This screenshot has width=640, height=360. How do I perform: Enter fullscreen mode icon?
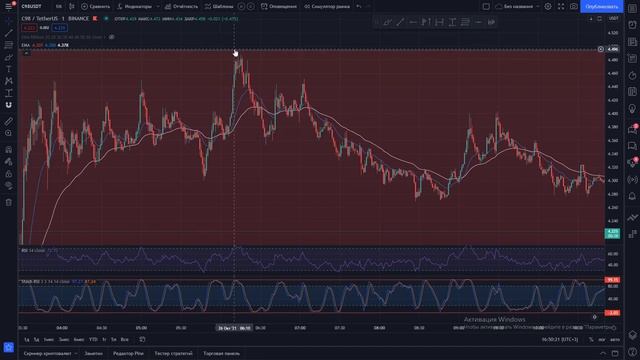(x=561, y=7)
